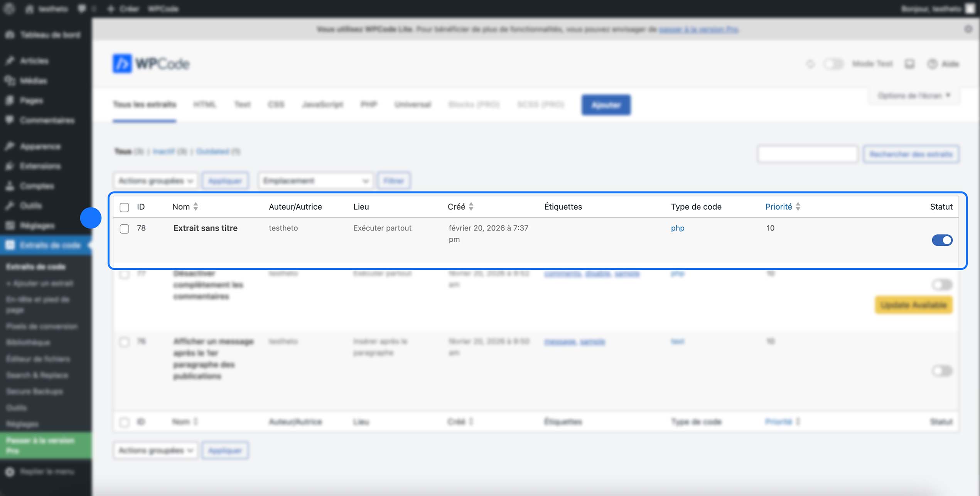Viewport: 980px width, 496px height.
Task: Open the Aide help icon
Action: pyautogui.click(x=932, y=64)
